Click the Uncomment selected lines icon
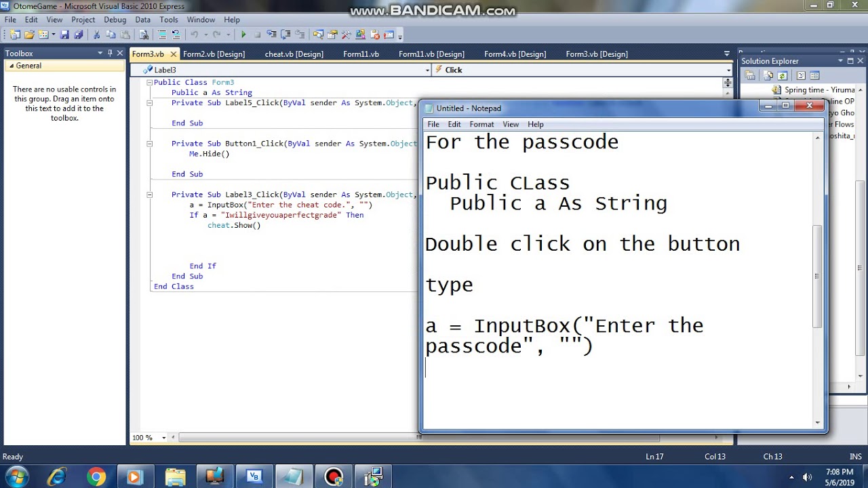The width and height of the screenshot is (868, 488). [176, 35]
